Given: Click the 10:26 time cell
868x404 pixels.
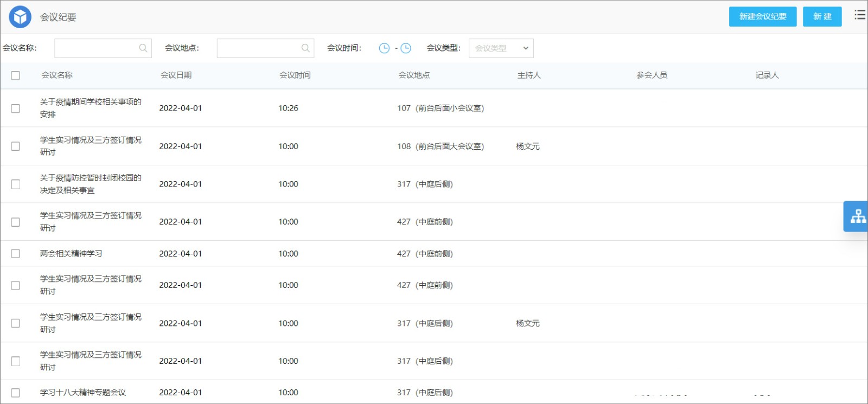Looking at the screenshot, I should (x=288, y=108).
